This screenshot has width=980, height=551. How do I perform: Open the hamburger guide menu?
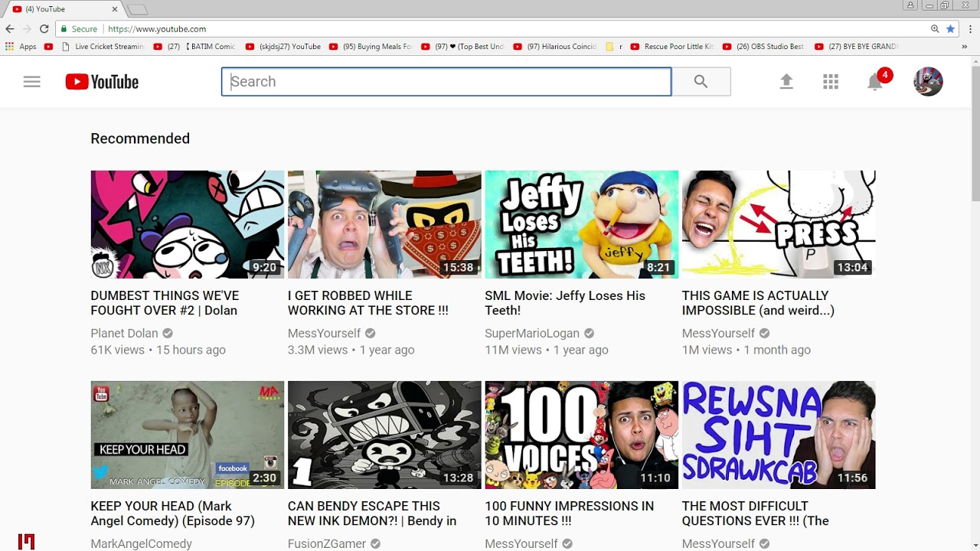[31, 82]
